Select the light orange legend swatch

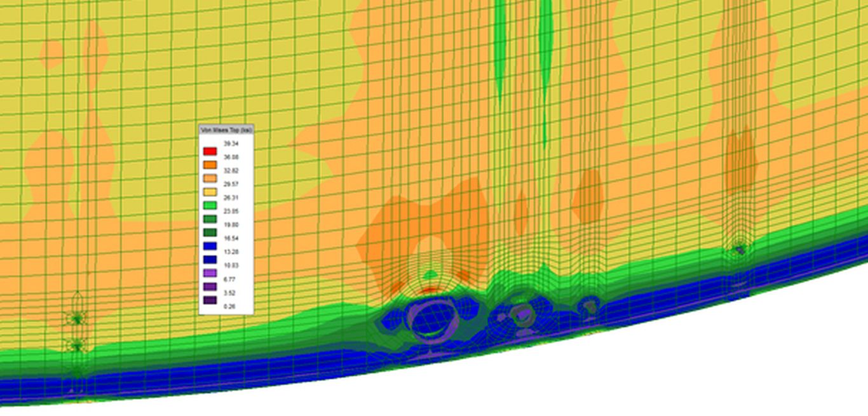click(x=210, y=178)
